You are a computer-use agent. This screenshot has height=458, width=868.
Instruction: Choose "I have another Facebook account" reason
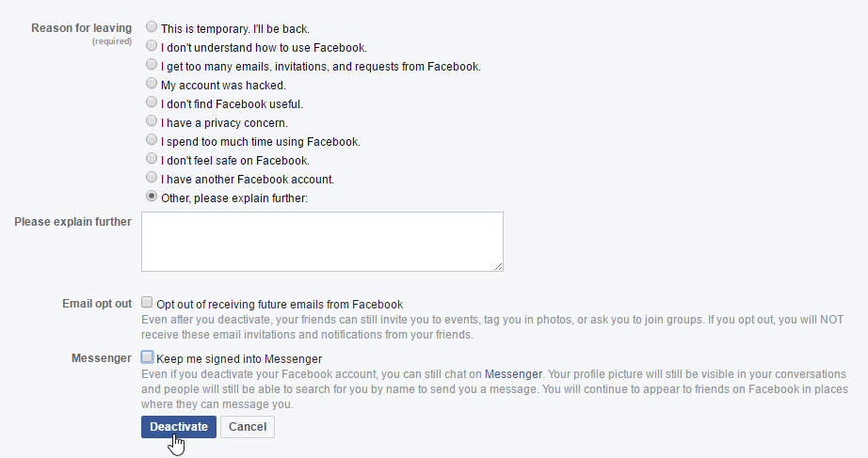[x=152, y=179]
